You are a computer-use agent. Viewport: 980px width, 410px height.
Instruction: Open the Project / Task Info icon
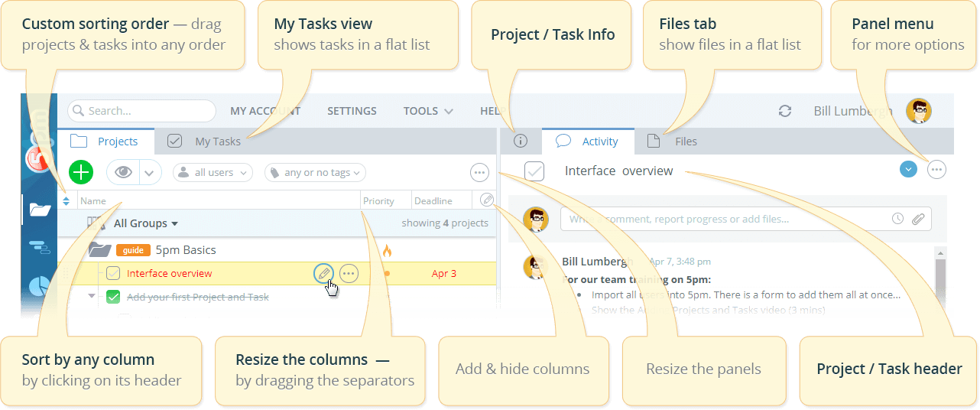521,141
